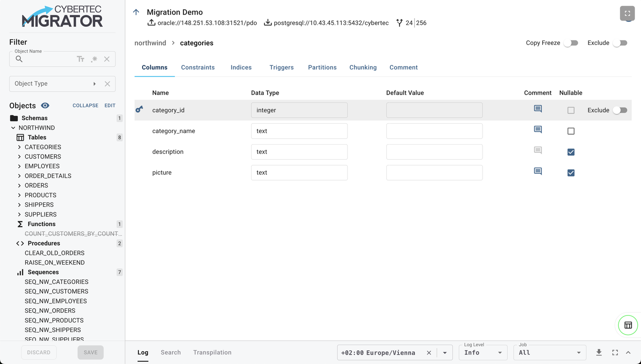Open the Log Level dropdown
This screenshot has height=364, width=641.
pyautogui.click(x=483, y=352)
